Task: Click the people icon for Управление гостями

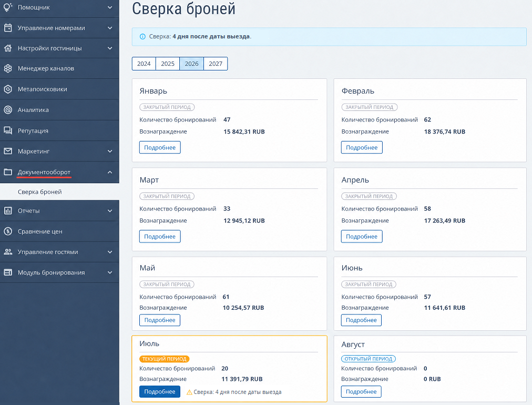Action: pyautogui.click(x=8, y=252)
